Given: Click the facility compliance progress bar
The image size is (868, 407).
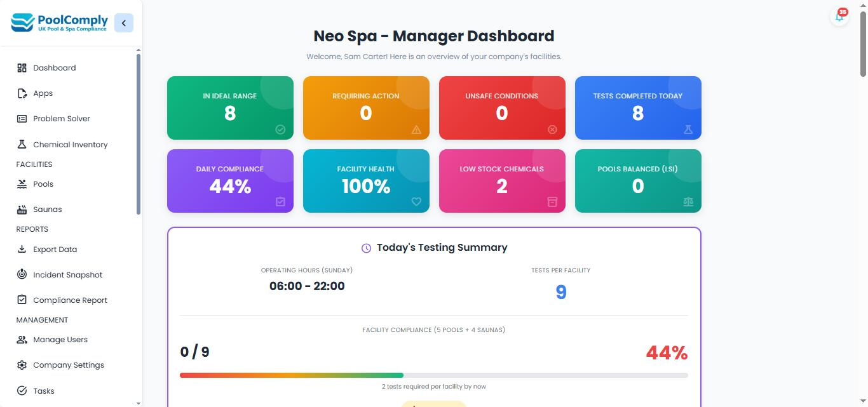Looking at the screenshot, I should click(x=434, y=375).
